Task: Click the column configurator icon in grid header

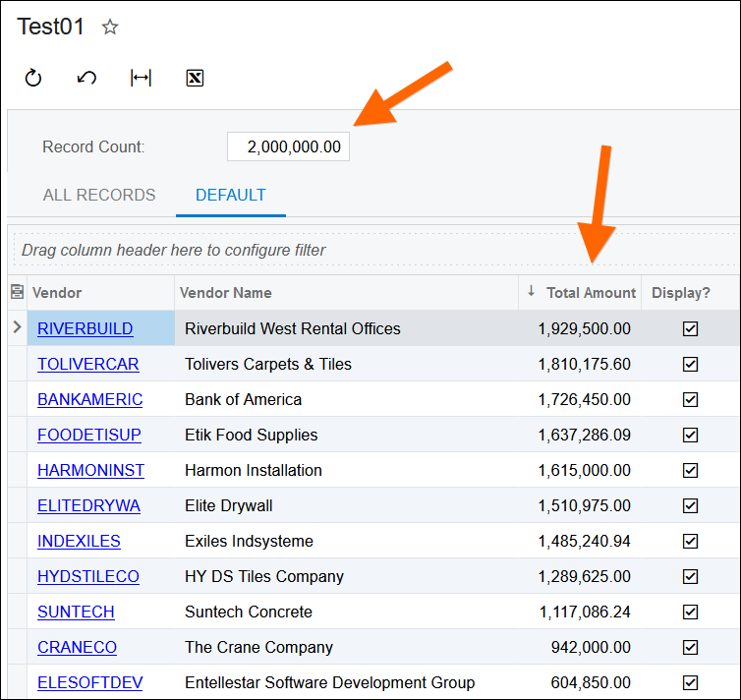Action: coord(17,292)
